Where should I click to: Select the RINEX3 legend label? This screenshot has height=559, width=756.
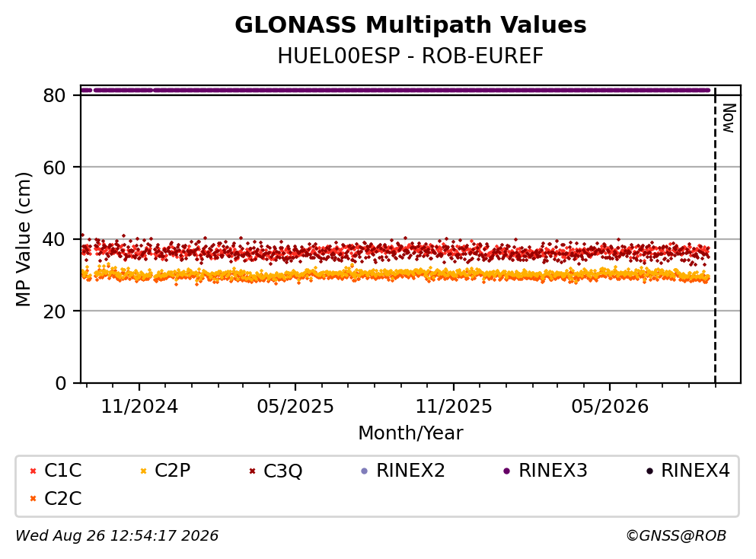click(553, 470)
